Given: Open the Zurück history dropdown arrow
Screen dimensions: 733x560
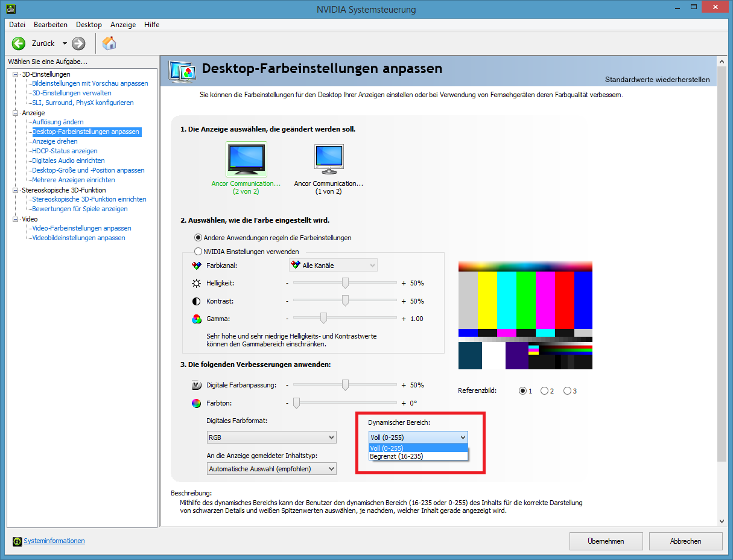Looking at the screenshot, I should 65,43.
